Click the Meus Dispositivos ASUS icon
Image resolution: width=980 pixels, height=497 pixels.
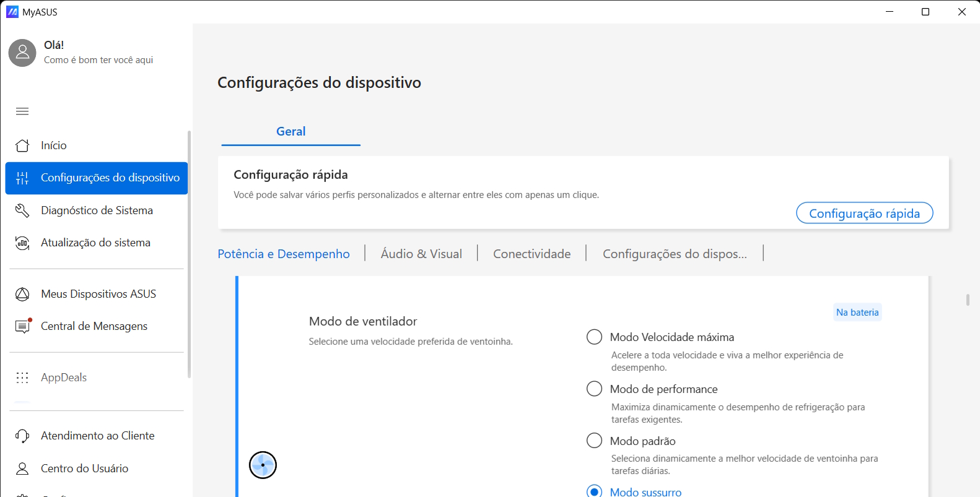(22, 294)
